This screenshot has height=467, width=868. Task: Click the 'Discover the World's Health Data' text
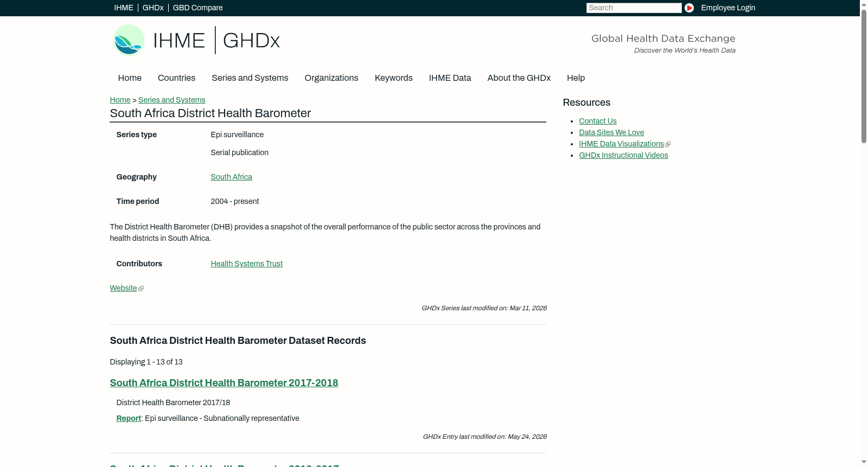click(685, 50)
